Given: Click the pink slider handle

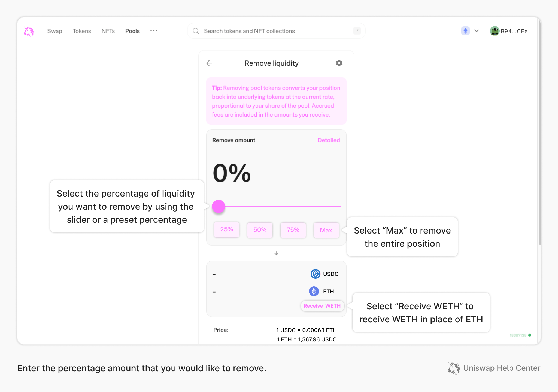Looking at the screenshot, I should 219,206.
